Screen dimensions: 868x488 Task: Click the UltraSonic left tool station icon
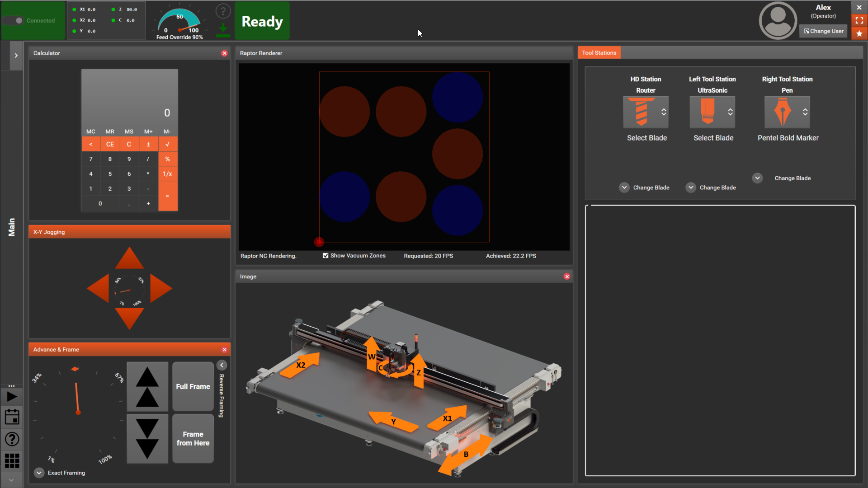pos(708,112)
